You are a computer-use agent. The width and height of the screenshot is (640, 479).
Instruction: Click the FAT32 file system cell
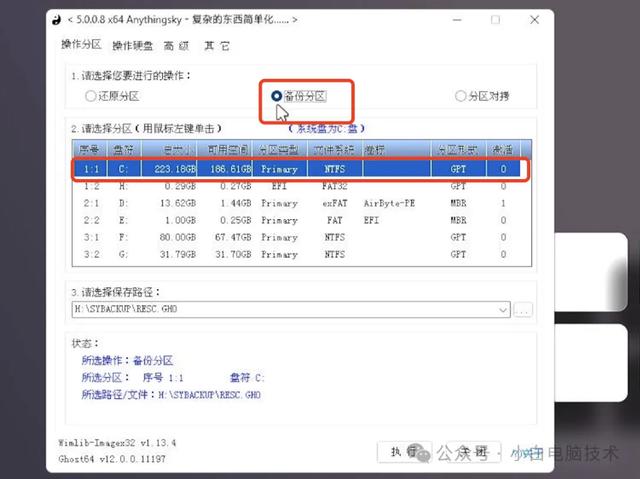[x=335, y=186]
